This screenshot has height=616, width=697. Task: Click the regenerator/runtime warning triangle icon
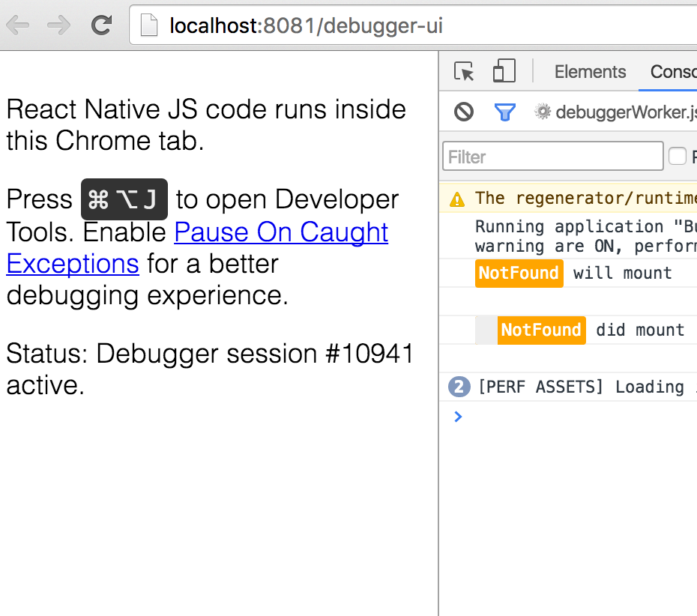pos(457,199)
